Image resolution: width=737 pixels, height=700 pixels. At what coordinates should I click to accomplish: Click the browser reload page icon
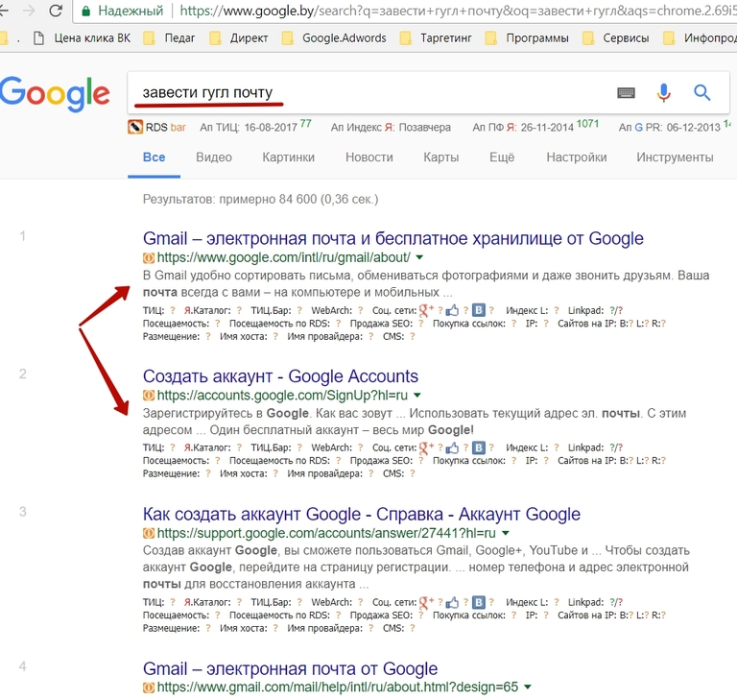tap(56, 11)
